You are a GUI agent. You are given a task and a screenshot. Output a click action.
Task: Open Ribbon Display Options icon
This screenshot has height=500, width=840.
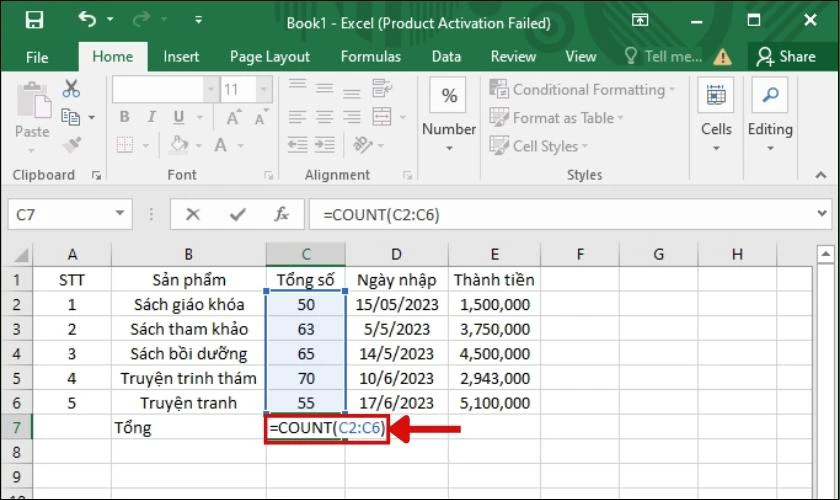pyautogui.click(x=640, y=20)
